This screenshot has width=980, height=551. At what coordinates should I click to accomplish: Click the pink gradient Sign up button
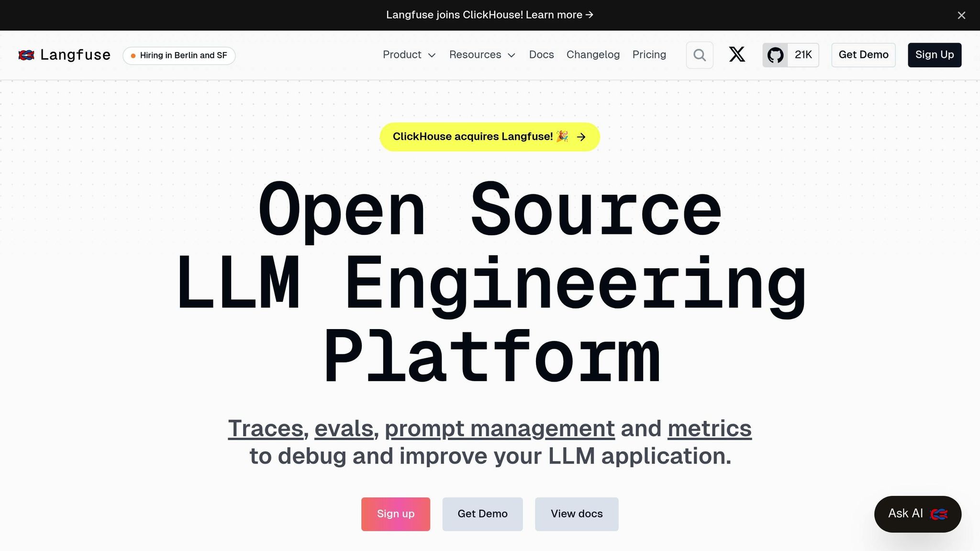(x=396, y=514)
